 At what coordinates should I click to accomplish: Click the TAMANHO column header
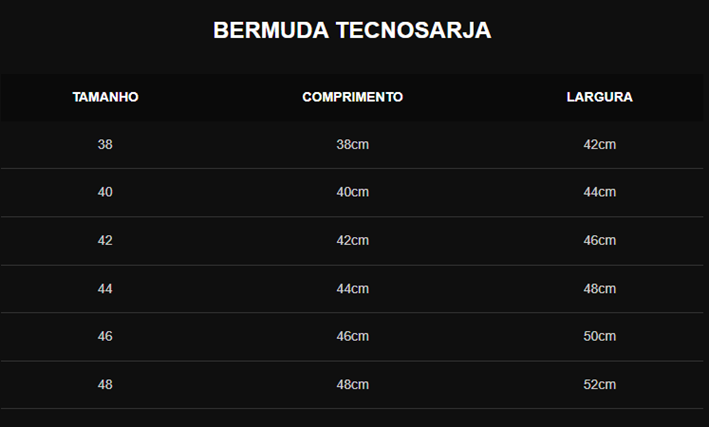click(x=105, y=97)
